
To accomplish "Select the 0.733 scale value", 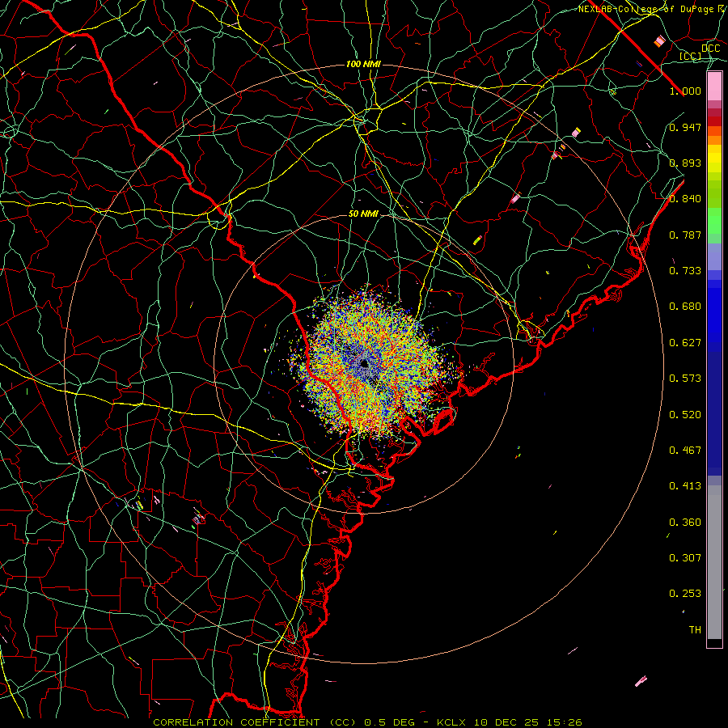I will [685, 270].
